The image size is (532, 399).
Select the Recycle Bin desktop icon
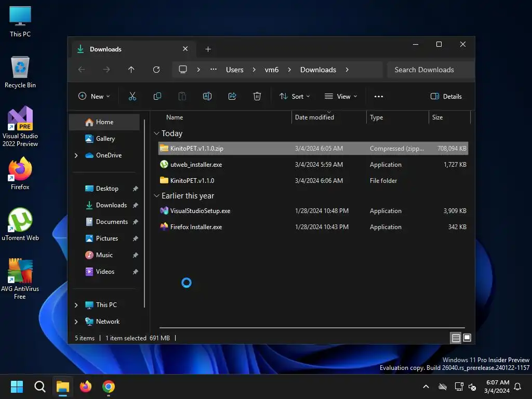pyautogui.click(x=20, y=72)
